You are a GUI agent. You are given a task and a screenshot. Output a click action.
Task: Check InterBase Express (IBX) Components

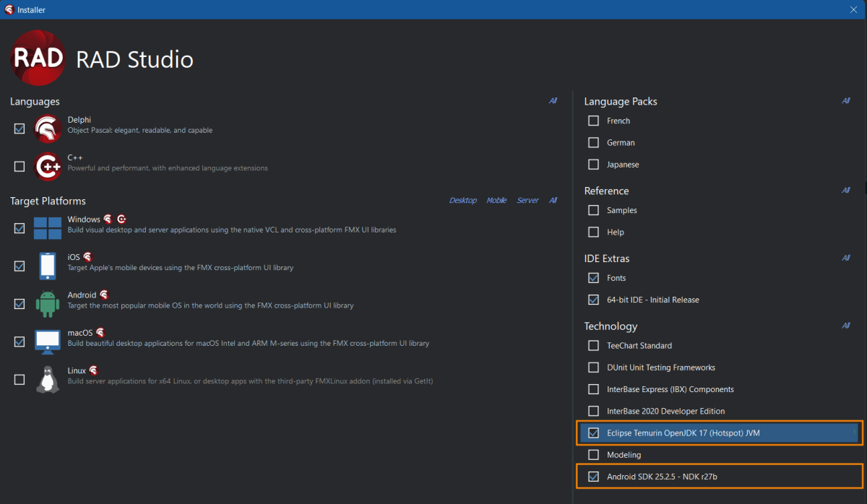(x=594, y=389)
